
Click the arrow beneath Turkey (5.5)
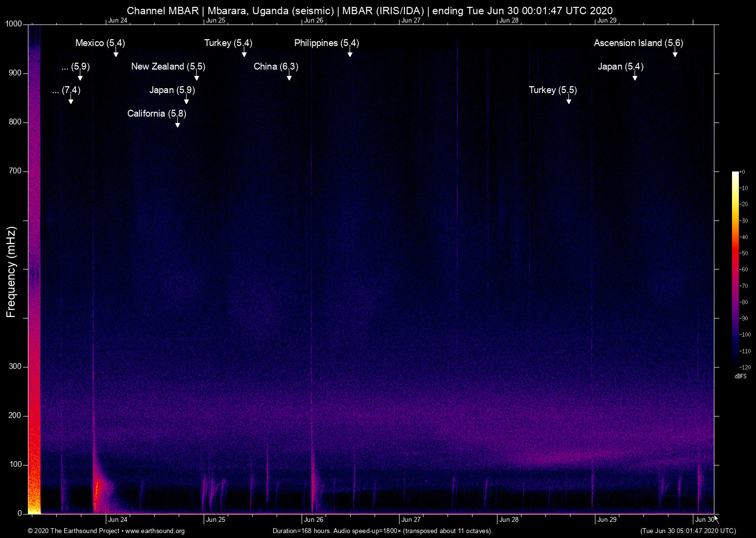569,100
